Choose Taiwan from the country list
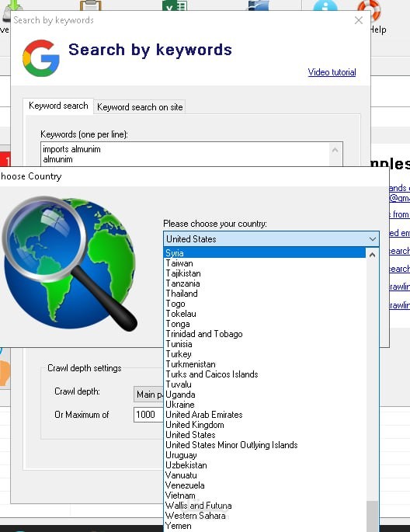Viewport: 410px width, 532px height. [265, 263]
